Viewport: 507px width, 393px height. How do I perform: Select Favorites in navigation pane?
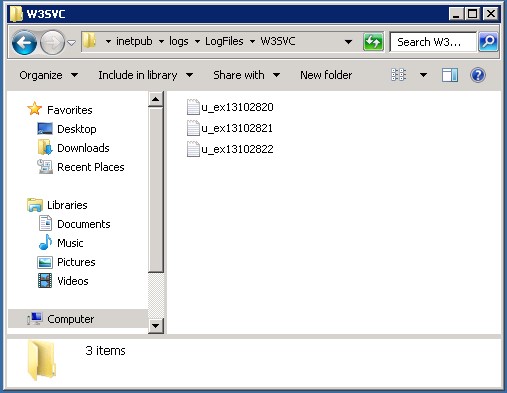coord(70,110)
